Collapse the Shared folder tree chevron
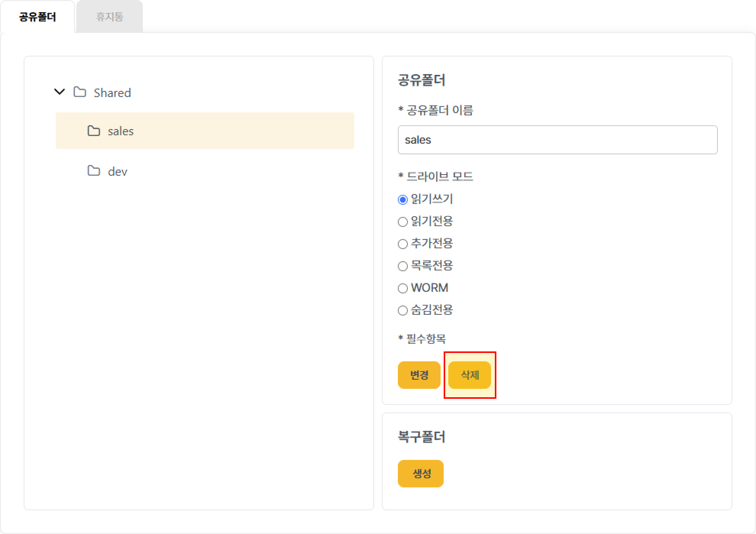Viewport: 756px width, 534px height. [x=60, y=92]
